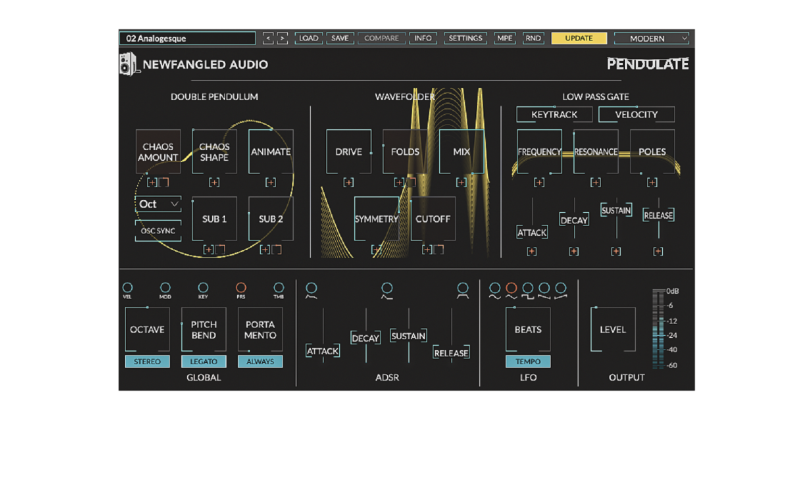This screenshot has width=800, height=500.
Task: Click the LOAD button
Action: [309, 38]
